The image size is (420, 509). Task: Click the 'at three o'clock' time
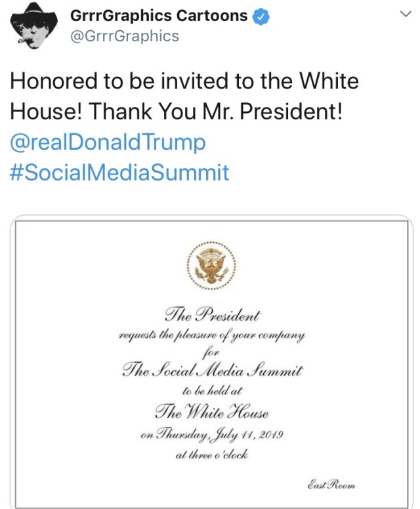coord(211,455)
